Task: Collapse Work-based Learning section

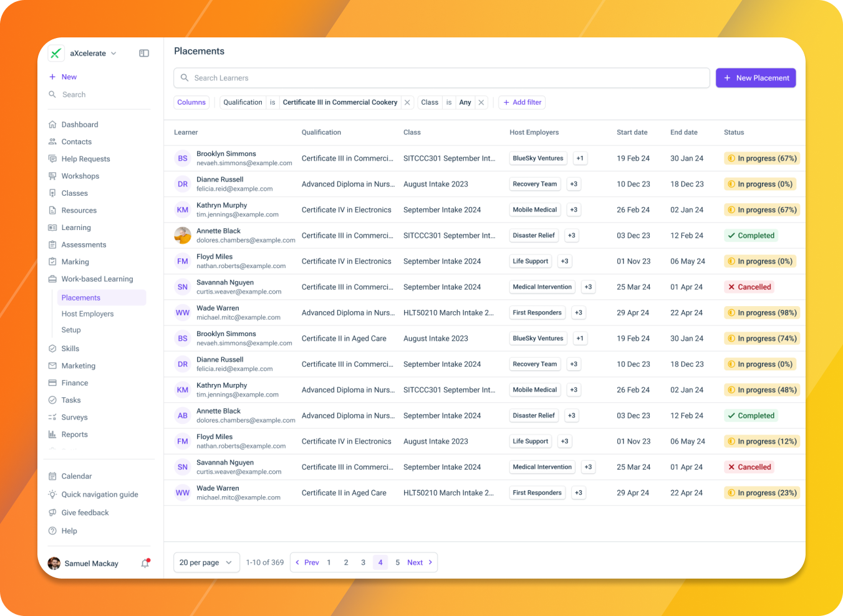Action: [x=97, y=279]
